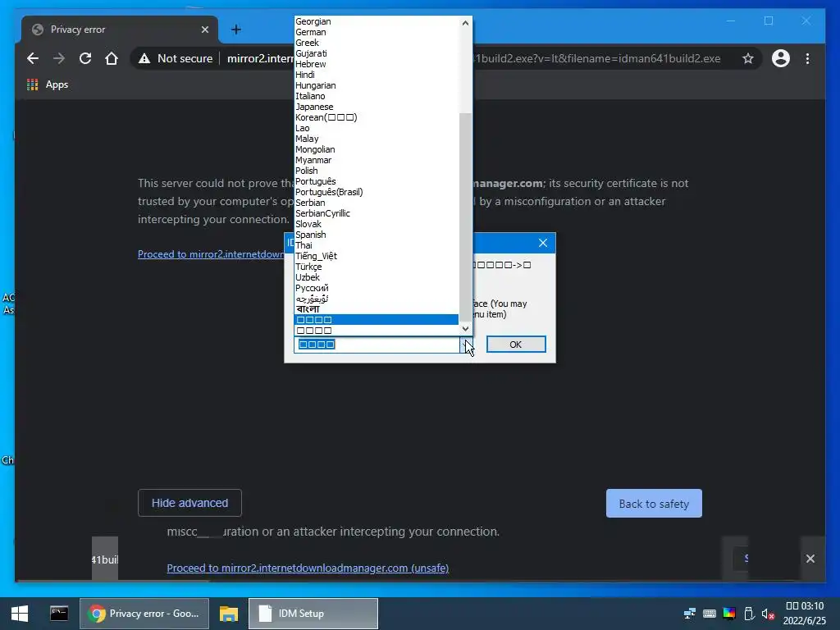Select Myanmar language option
The height and width of the screenshot is (630, 840).
376,160
